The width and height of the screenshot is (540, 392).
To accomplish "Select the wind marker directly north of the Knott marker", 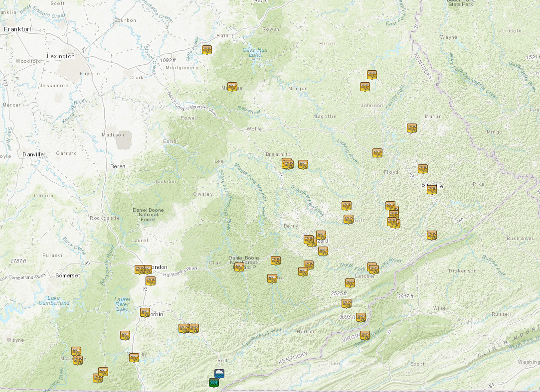I will (346, 206).
